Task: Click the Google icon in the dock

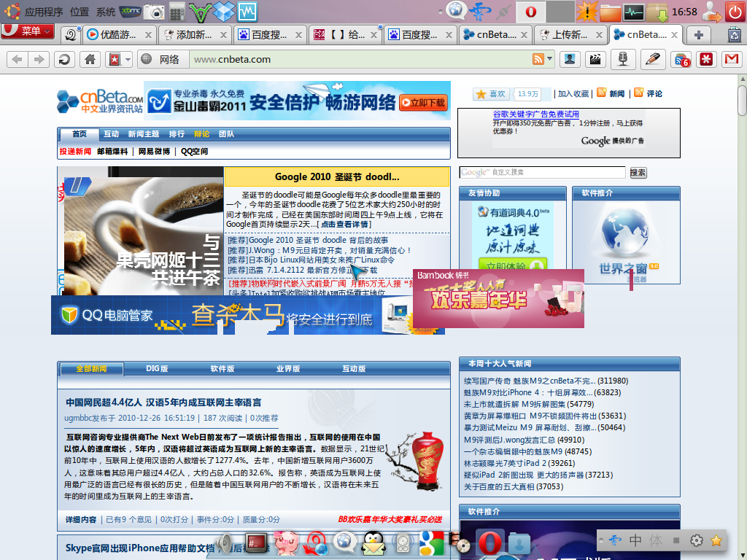Action: pyautogui.click(x=431, y=542)
